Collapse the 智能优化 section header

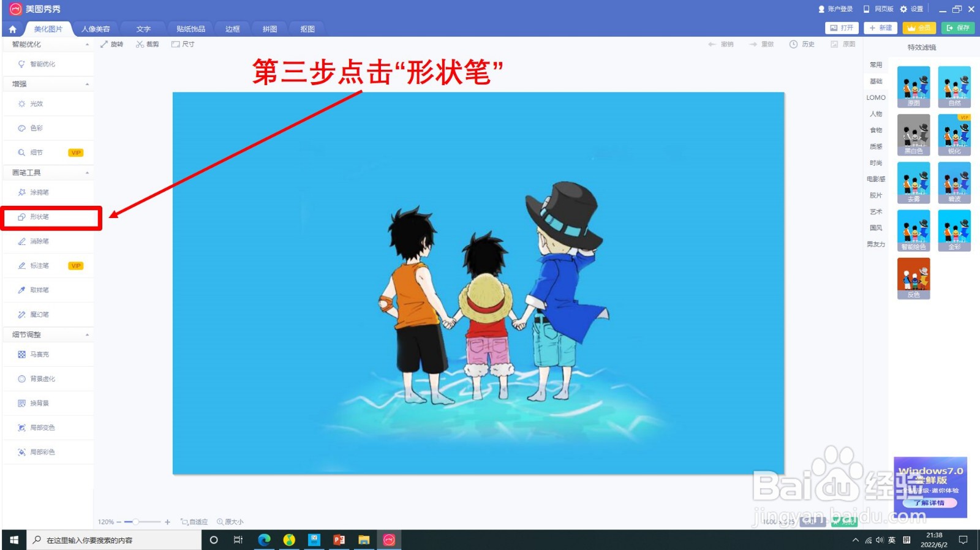[x=87, y=44]
